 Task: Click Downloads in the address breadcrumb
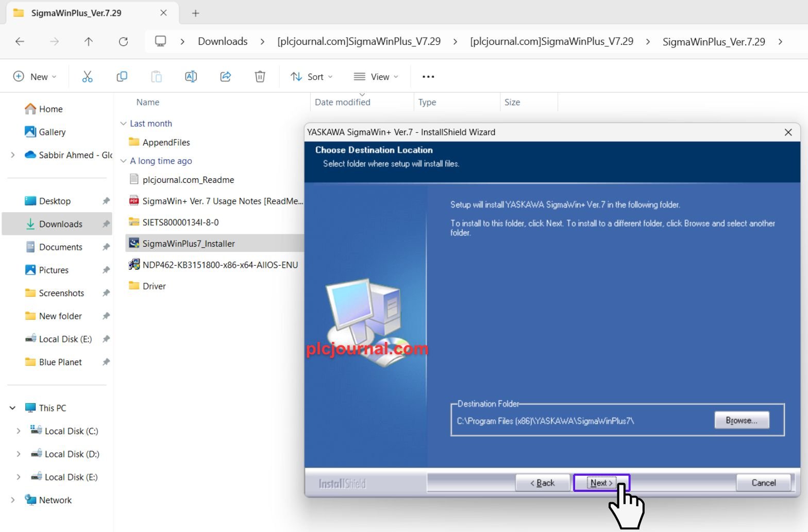223,41
